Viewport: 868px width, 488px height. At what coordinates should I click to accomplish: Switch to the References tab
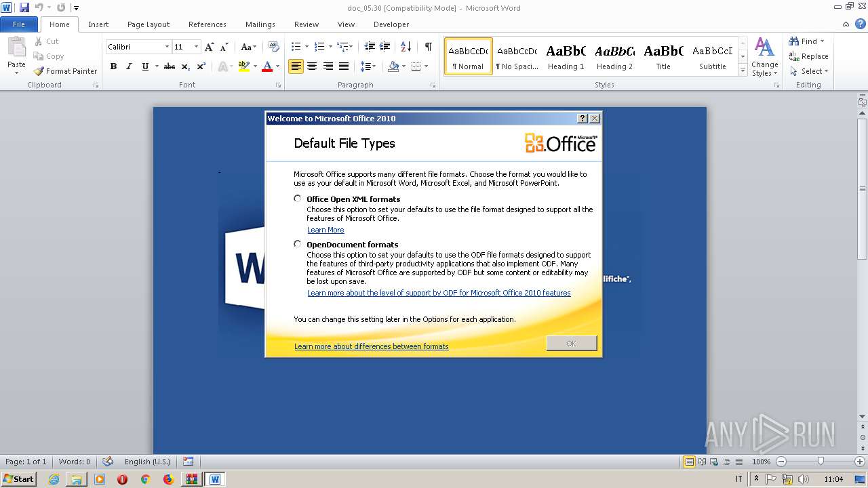(208, 24)
